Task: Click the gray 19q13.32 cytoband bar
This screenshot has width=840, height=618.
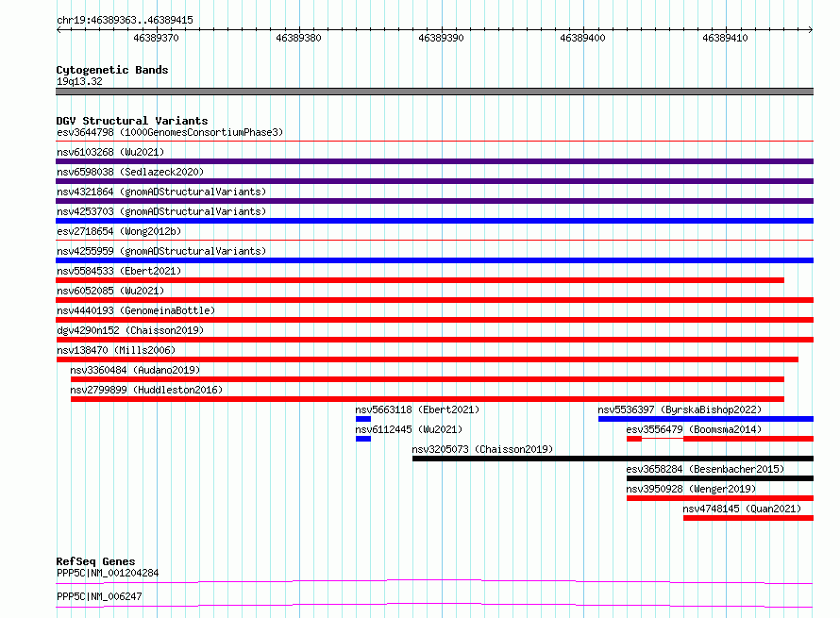Action: point(434,92)
